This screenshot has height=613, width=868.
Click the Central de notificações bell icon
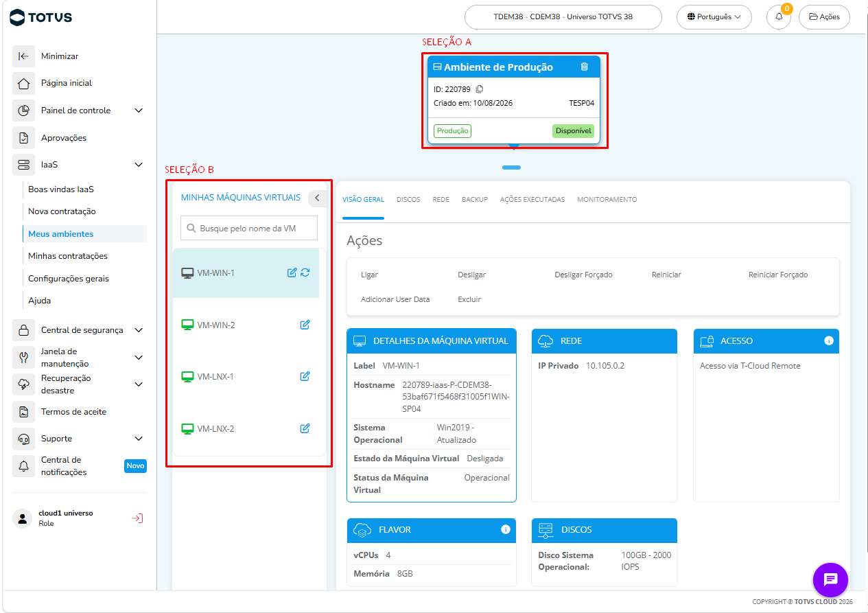point(23,466)
